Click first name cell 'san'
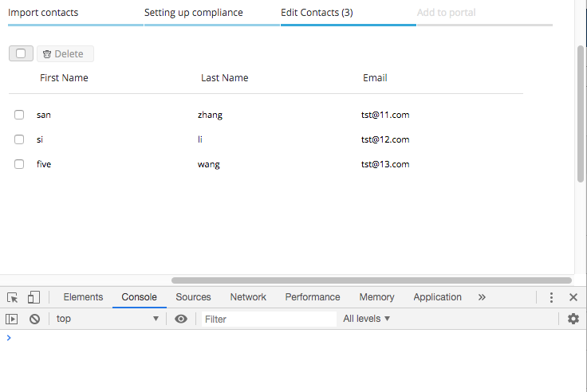Image resolution: width=587 pixels, height=392 pixels. [x=44, y=115]
